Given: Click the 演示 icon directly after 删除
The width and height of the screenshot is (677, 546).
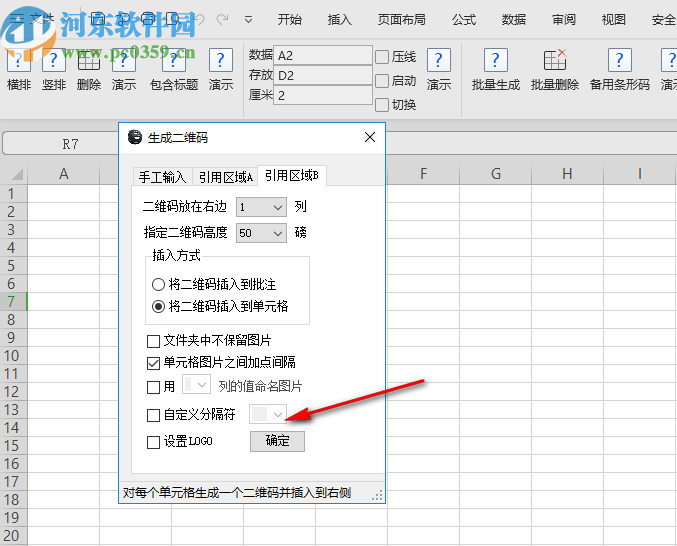Looking at the screenshot, I should click(x=124, y=60).
